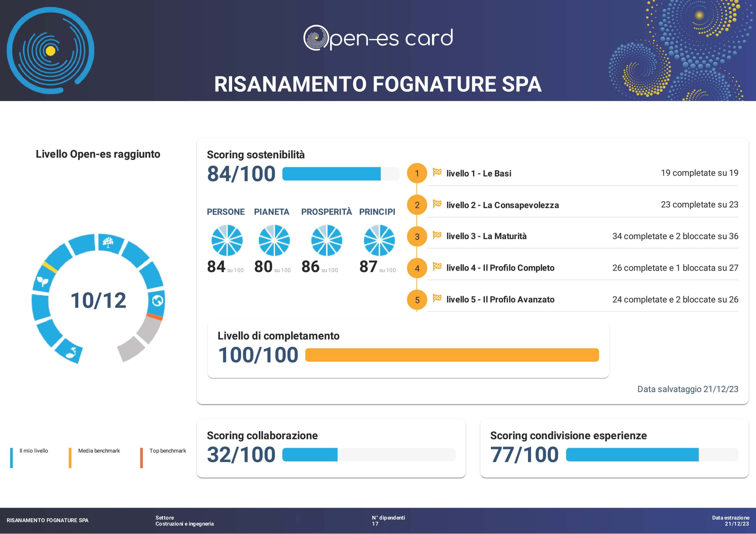Screen dimensions: 756x534
Task: Click the flag icon beside livello 3
Action: pyautogui.click(x=437, y=235)
